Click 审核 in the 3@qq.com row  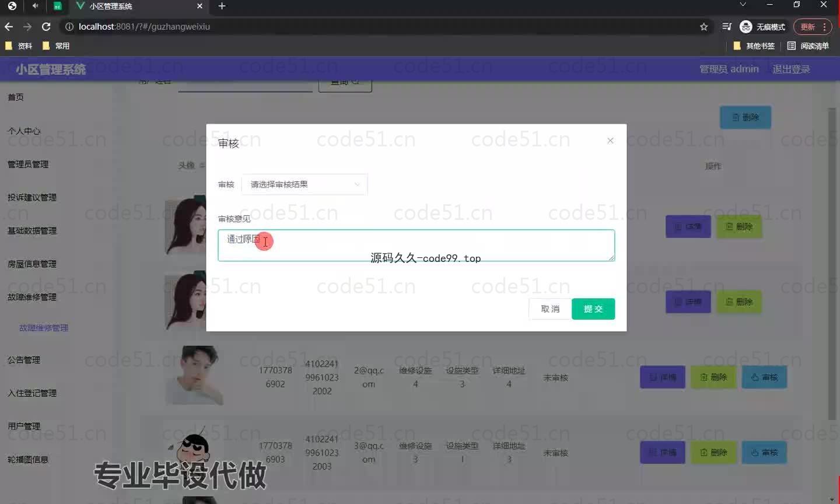pyautogui.click(x=764, y=452)
